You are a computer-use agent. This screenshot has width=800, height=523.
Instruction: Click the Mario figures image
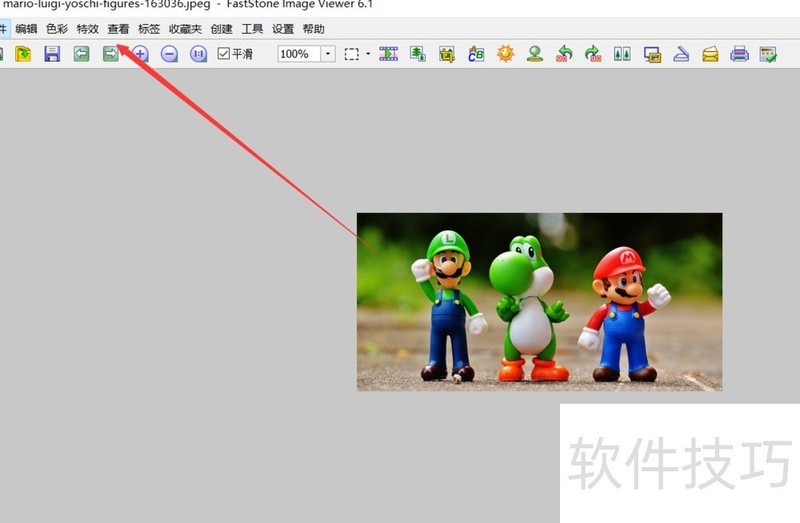pyautogui.click(x=539, y=302)
